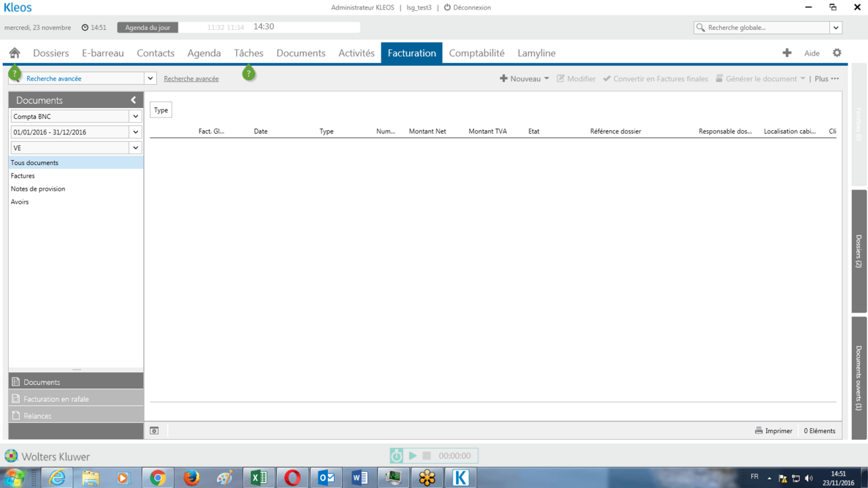Click the plus quick-add icon near Aide
The width and height of the screenshot is (868, 488).
787,53
